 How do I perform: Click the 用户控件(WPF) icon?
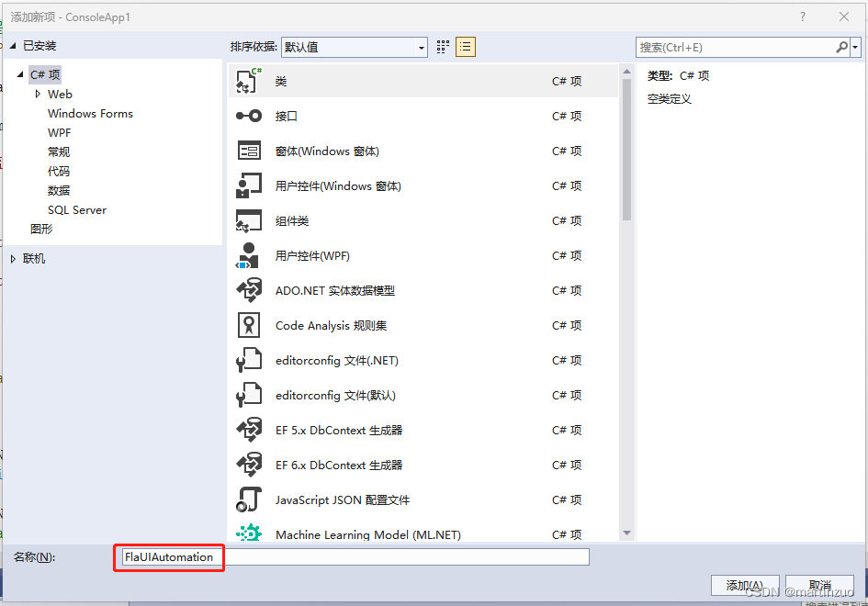pyautogui.click(x=249, y=255)
